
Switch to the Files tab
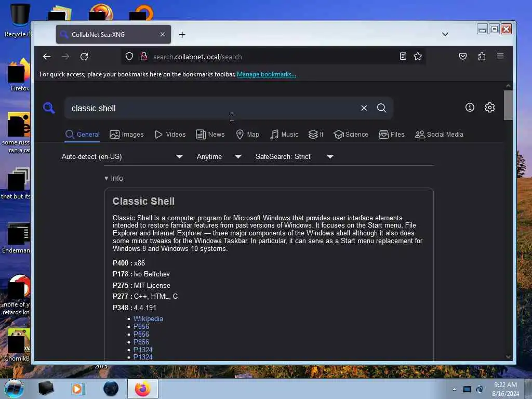(391, 135)
